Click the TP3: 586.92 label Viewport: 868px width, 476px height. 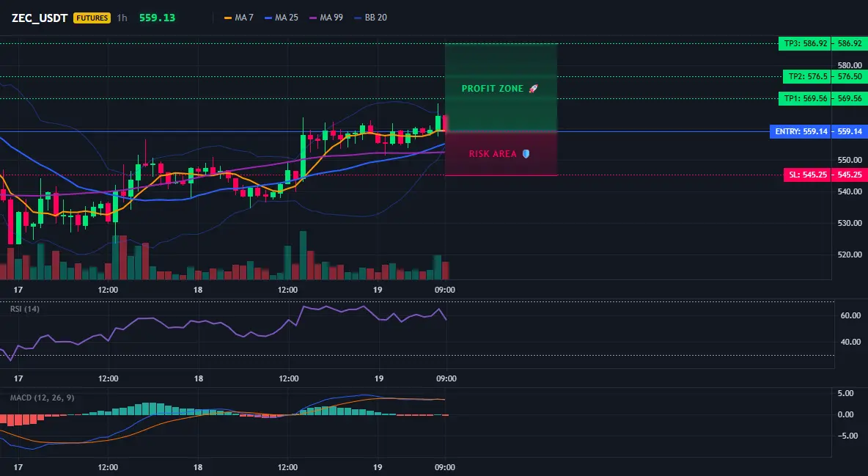[805, 44]
